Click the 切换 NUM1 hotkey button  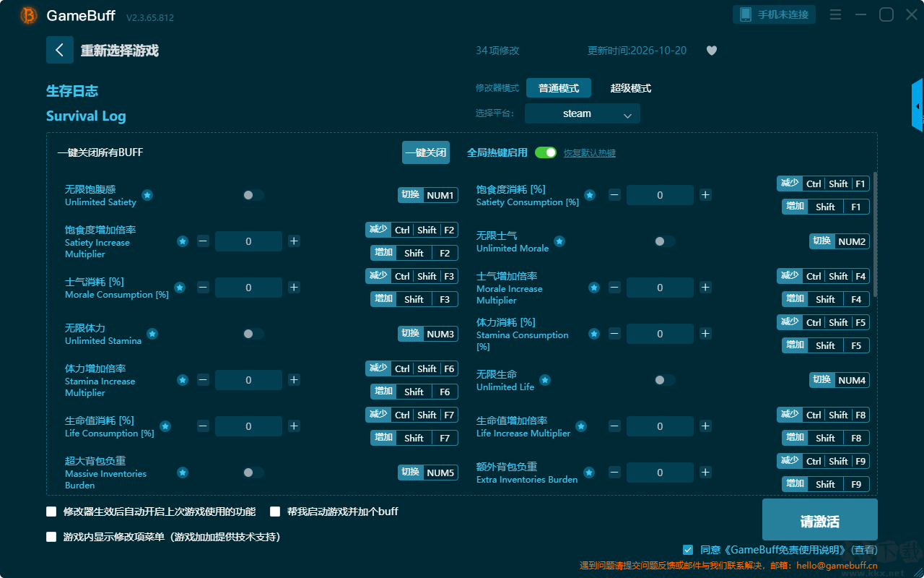[428, 195]
